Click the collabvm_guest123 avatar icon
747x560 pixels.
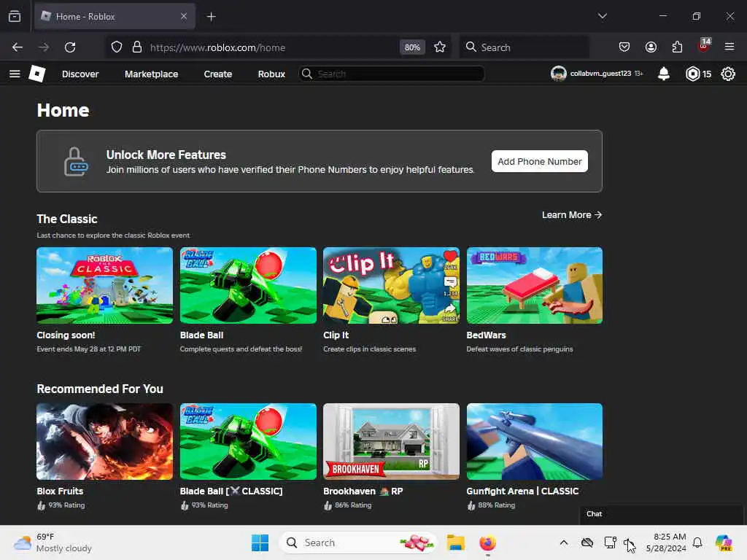[558, 74]
